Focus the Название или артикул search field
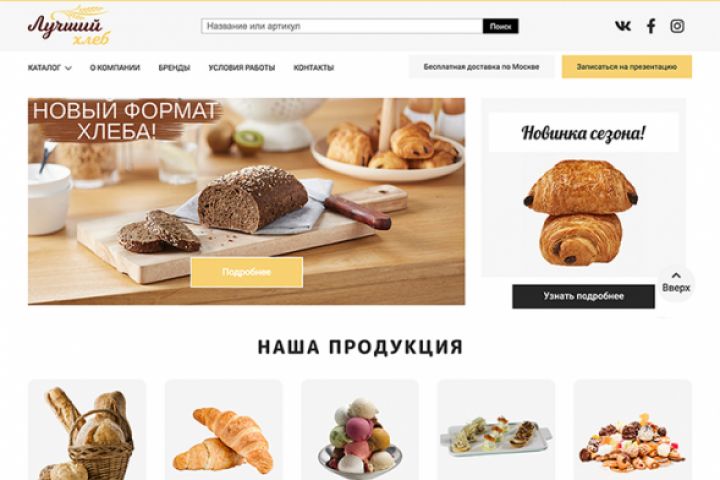Screen dimensions: 720x480 point(342,26)
